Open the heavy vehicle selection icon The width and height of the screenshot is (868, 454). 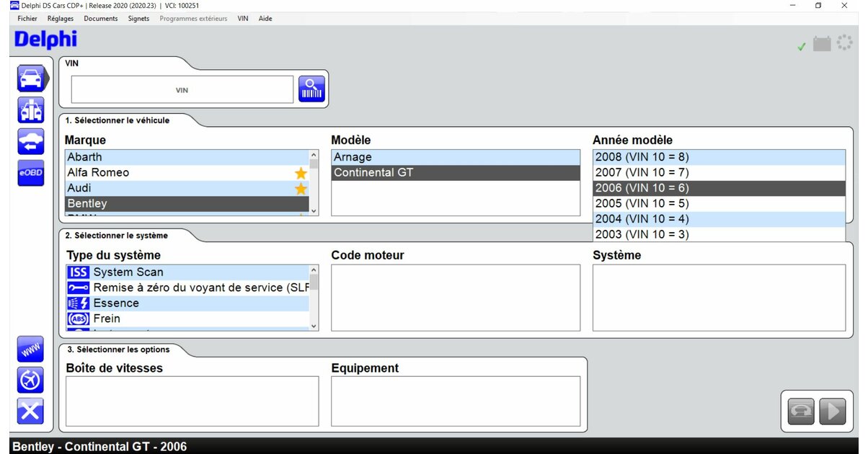coord(31,110)
